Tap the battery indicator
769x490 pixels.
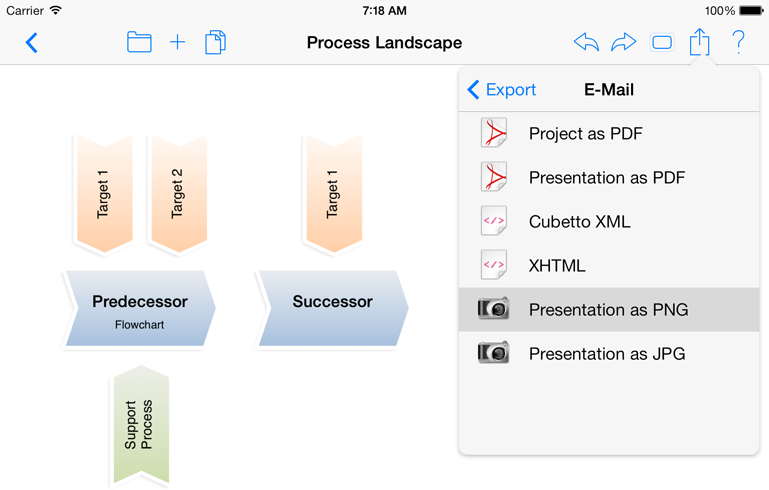(751, 10)
